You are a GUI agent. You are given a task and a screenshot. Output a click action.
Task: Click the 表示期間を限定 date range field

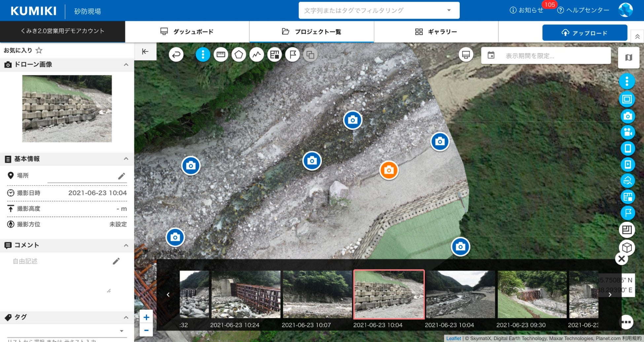[x=546, y=56]
